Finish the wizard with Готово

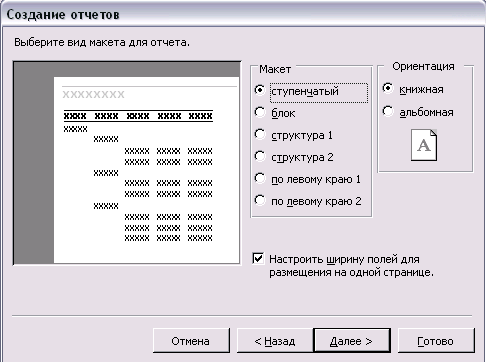click(x=436, y=341)
